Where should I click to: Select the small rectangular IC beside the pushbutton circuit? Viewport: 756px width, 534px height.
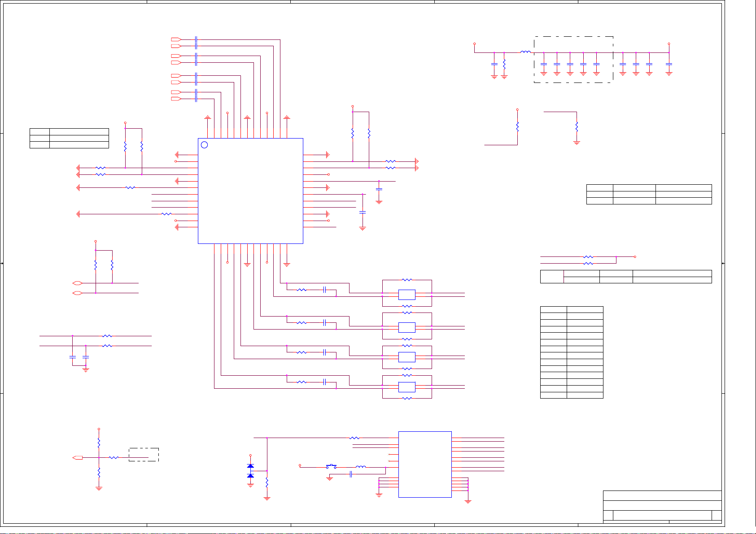pyautogui.click(x=425, y=464)
